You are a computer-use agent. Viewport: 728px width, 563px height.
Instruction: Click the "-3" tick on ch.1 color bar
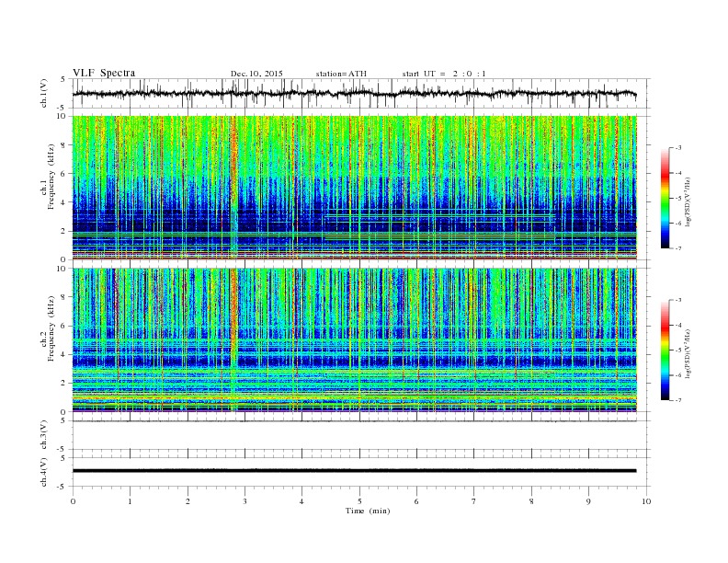pyautogui.click(x=678, y=148)
